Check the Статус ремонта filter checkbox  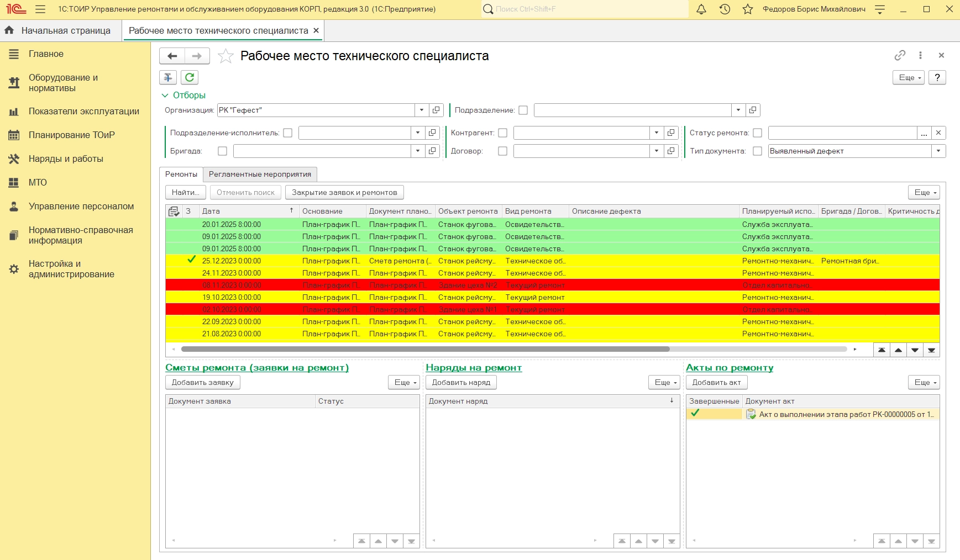point(758,133)
